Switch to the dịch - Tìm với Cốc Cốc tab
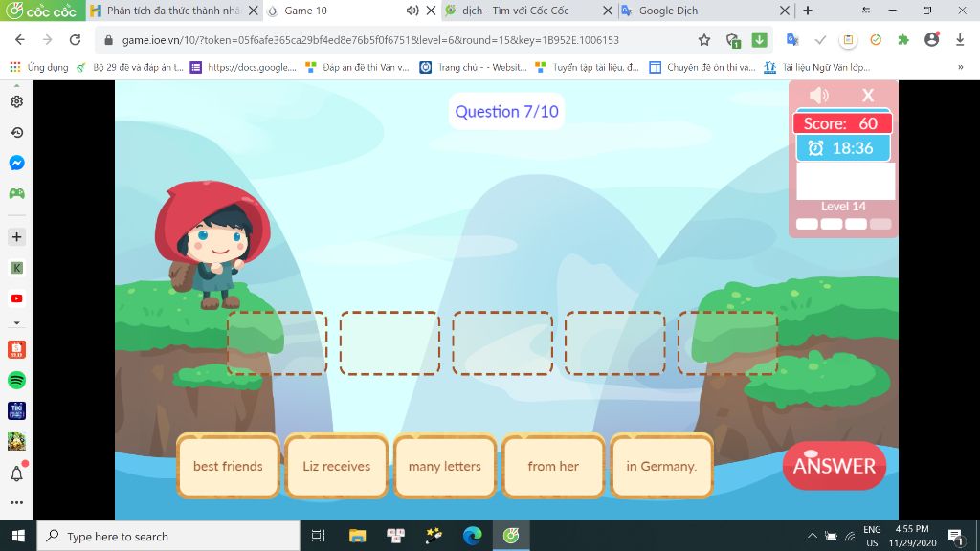980x551 pixels. click(x=528, y=11)
